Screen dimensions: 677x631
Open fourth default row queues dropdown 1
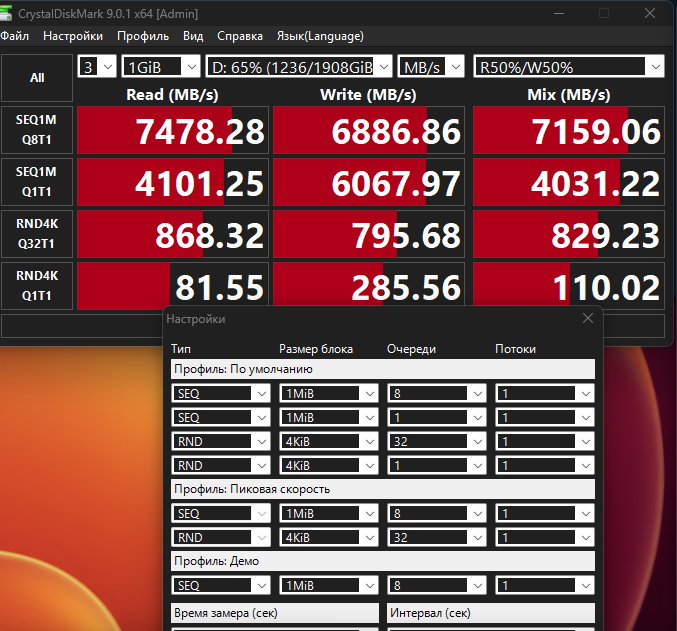pyautogui.click(x=437, y=465)
